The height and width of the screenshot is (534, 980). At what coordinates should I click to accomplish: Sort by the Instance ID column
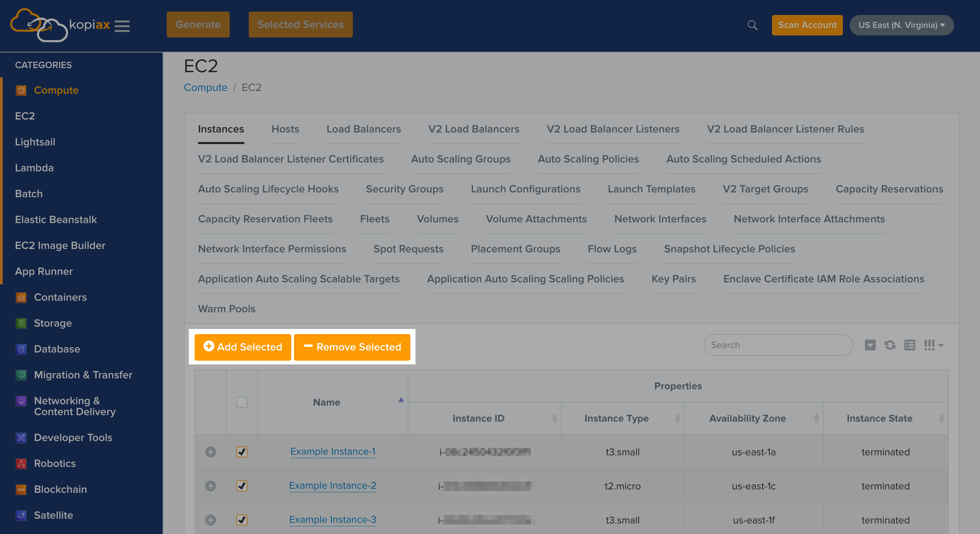484,418
